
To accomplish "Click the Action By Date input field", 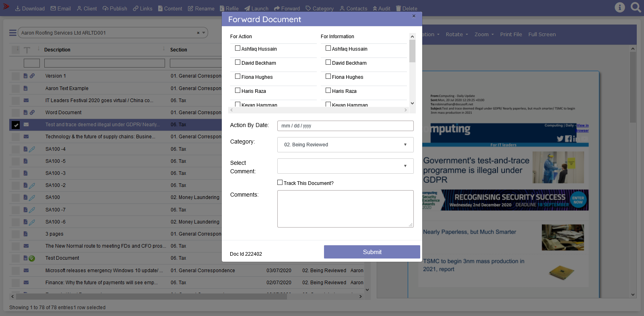I will (345, 126).
